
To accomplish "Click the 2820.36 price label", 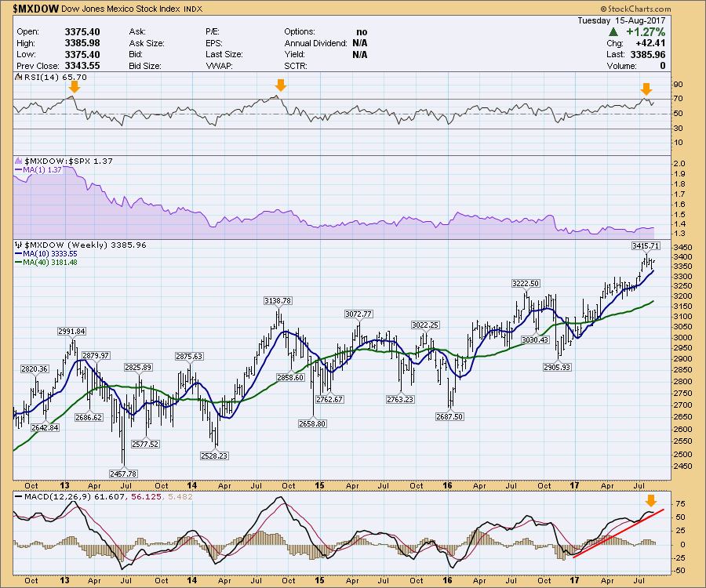I will [35, 369].
